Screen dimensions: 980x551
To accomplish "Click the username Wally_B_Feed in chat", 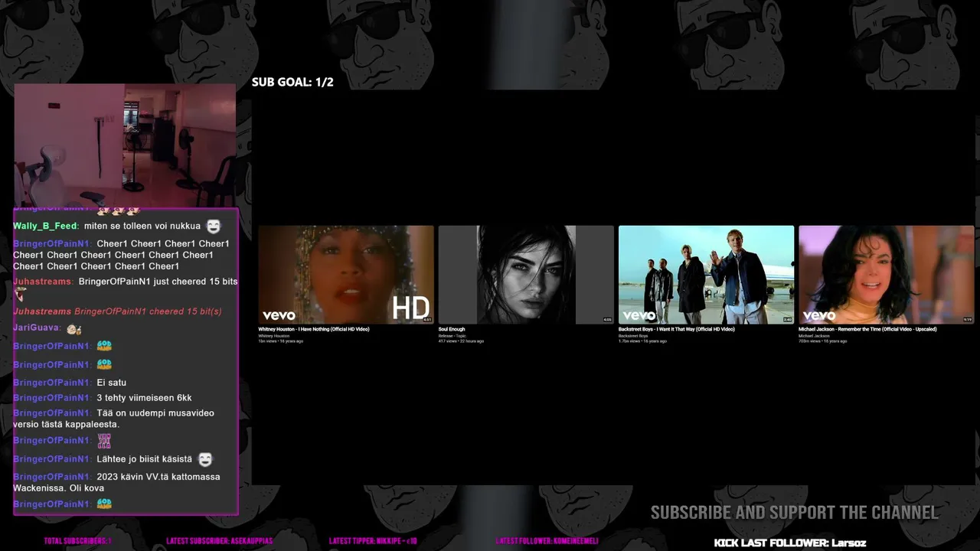I will click(45, 227).
